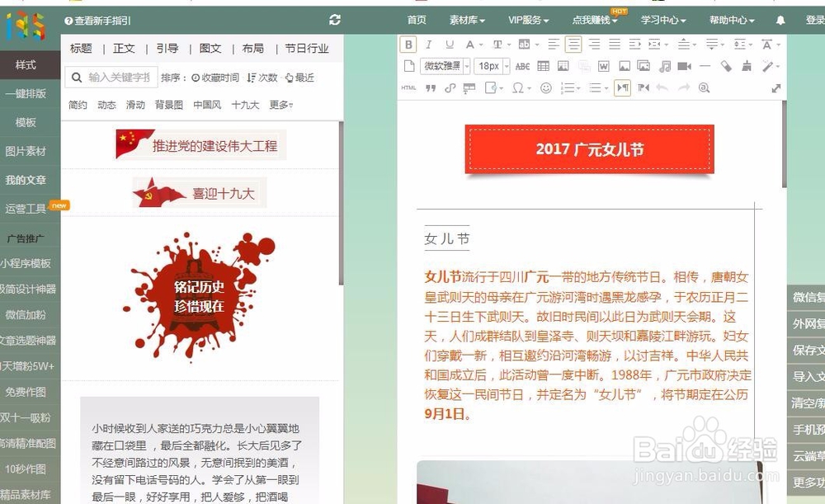Image resolution: width=825 pixels, height=504 pixels.
Task: Open the 学习中心 menu
Action: [x=663, y=20]
